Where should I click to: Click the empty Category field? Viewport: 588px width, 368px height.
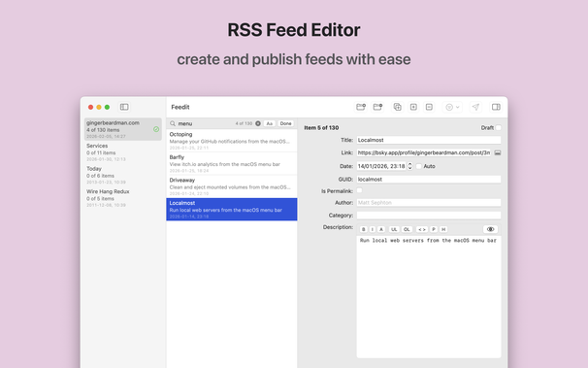tap(429, 216)
